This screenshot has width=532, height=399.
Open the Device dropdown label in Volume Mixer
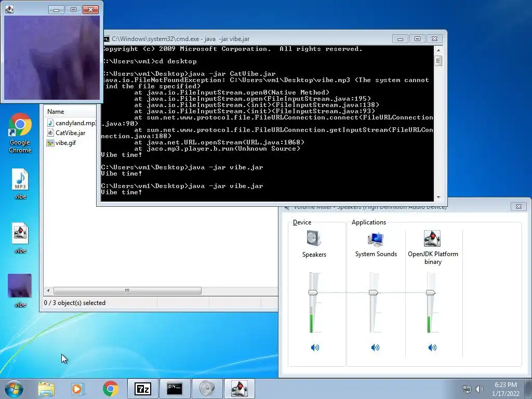click(302, 222)
